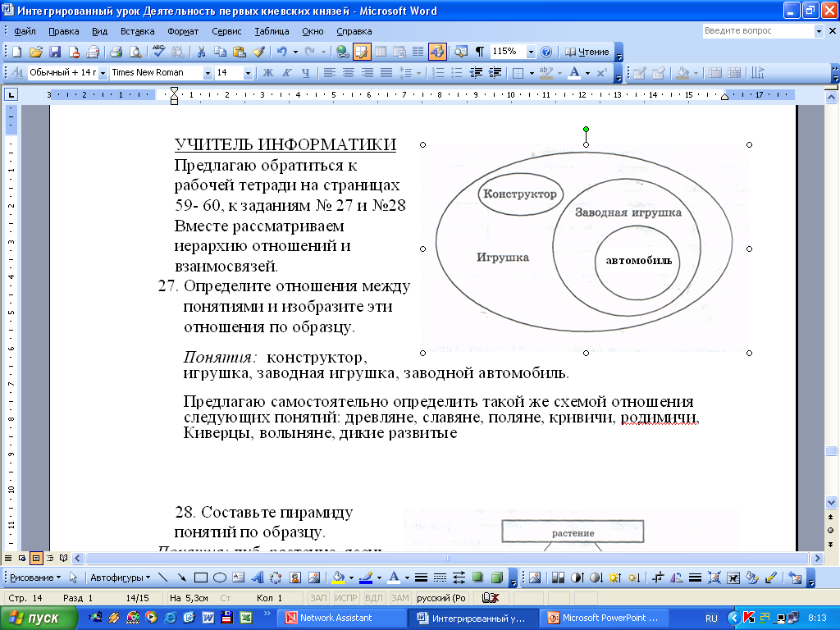Screen dimensions: 840x630
Task: Open fill color dropdown arrow in drawing toolbar
Action: click(x=351, y=577)
